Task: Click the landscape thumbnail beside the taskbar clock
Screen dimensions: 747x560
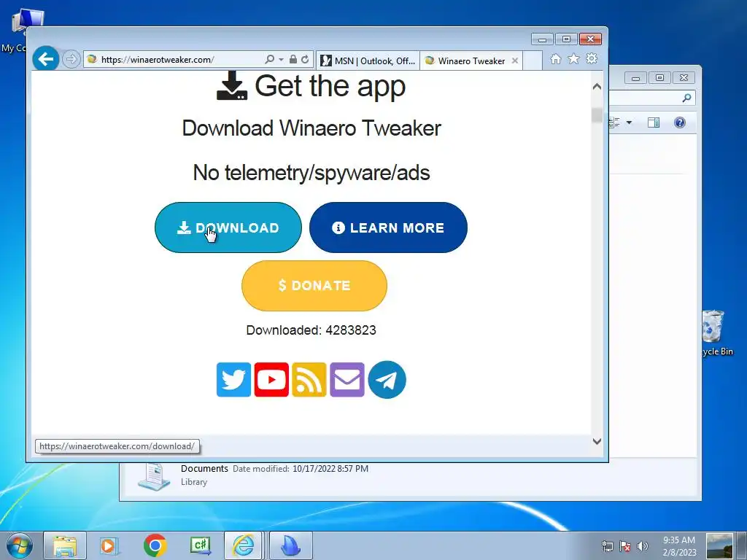Action: click(719, 546)
